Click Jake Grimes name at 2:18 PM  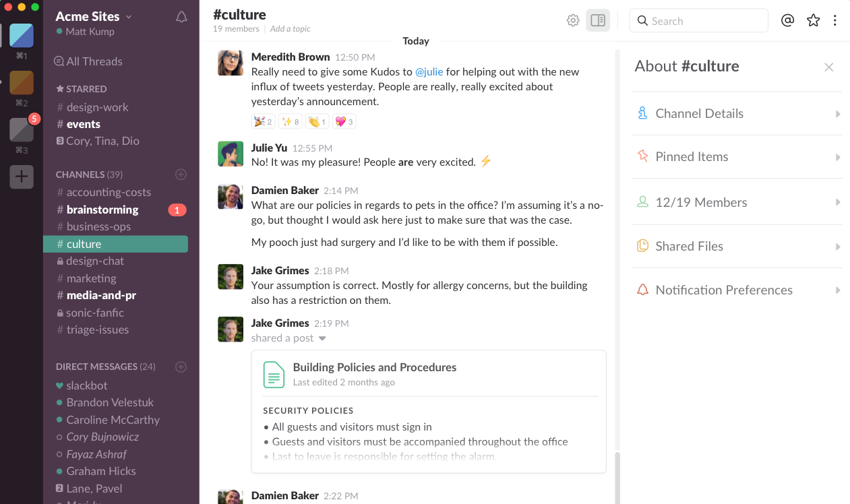tap(280, 271)
